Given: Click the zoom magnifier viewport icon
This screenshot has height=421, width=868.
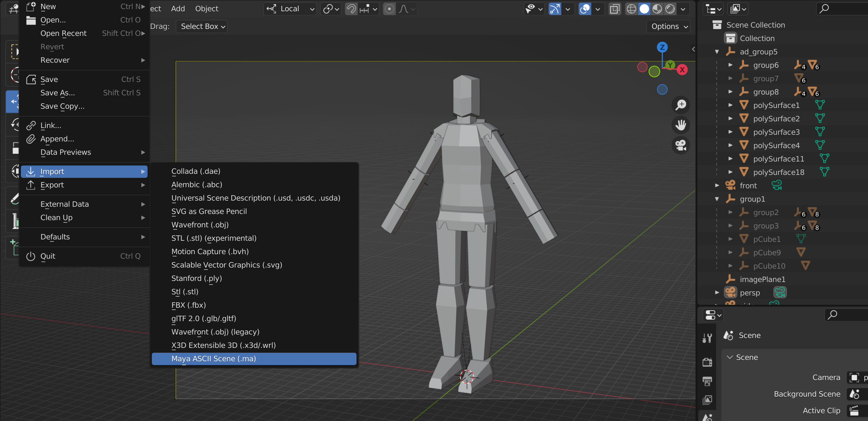Looking at the screenshot, I should coord(681,105).
